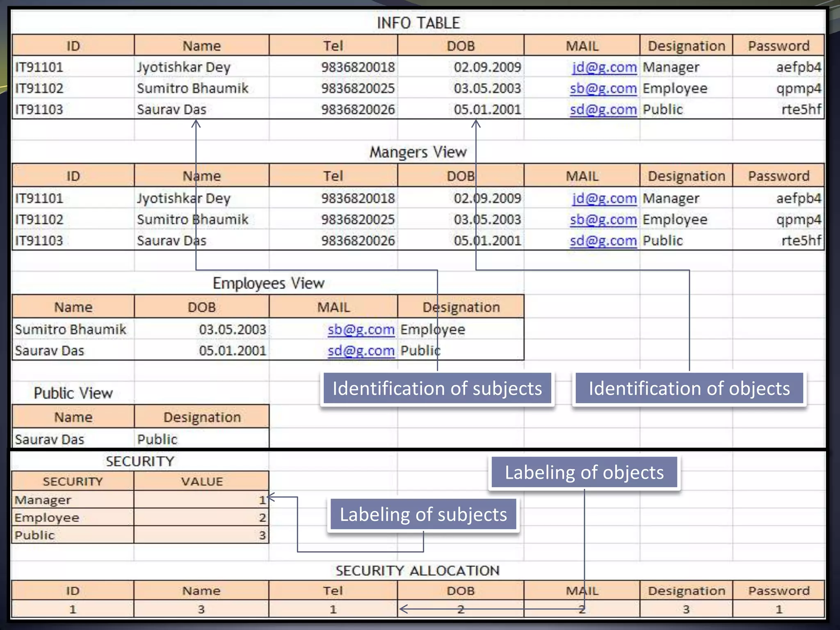
Task: Select the 'INFO TABLE' title text
Action: (x=418, y=23)
